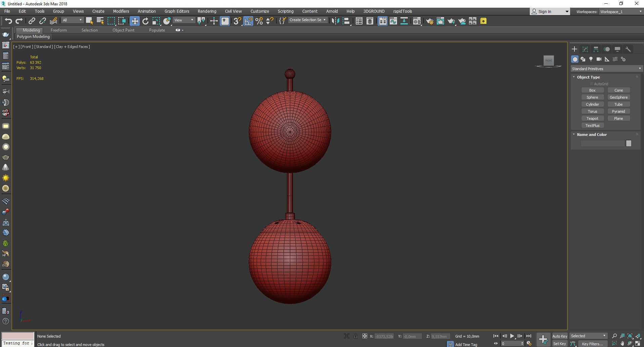This screenshot has height=347, width=644.
Task: Click the Zoom Extents All icon
Action: tap(638, 336)
